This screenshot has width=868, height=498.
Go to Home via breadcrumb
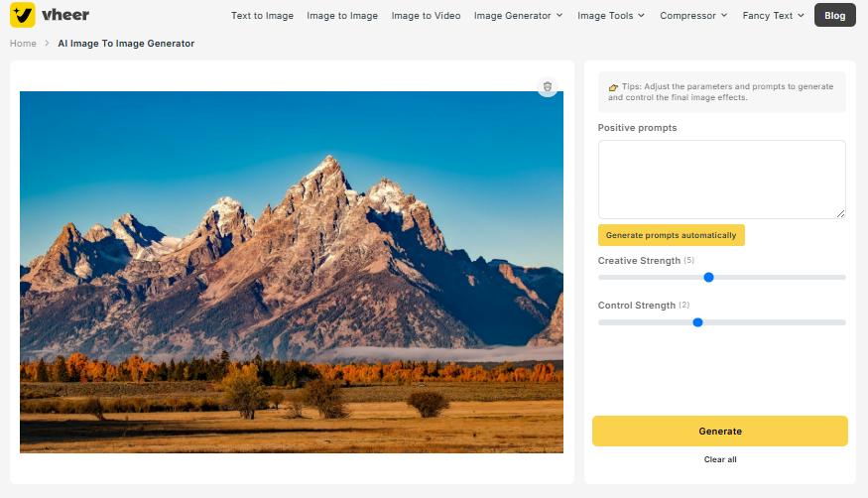pyautogui.click(x=23, y=44)
